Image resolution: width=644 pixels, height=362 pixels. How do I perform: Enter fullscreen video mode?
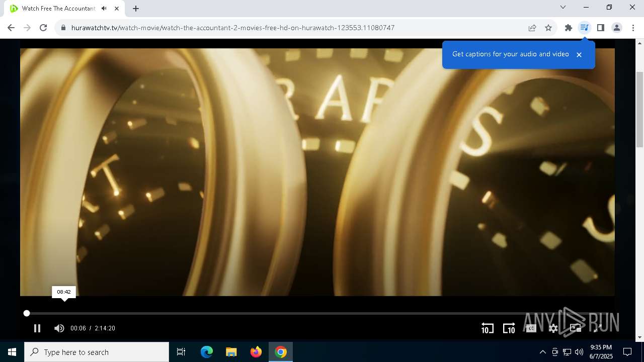click(x=597, y=328)
